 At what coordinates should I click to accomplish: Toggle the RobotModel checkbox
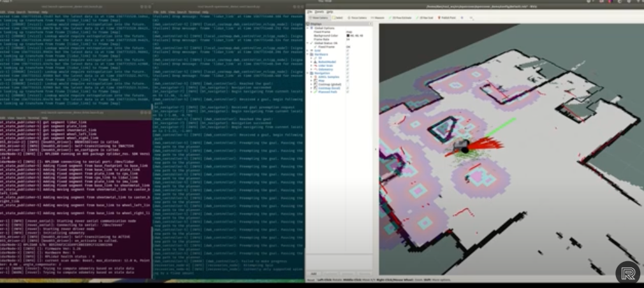coord(348,62)
